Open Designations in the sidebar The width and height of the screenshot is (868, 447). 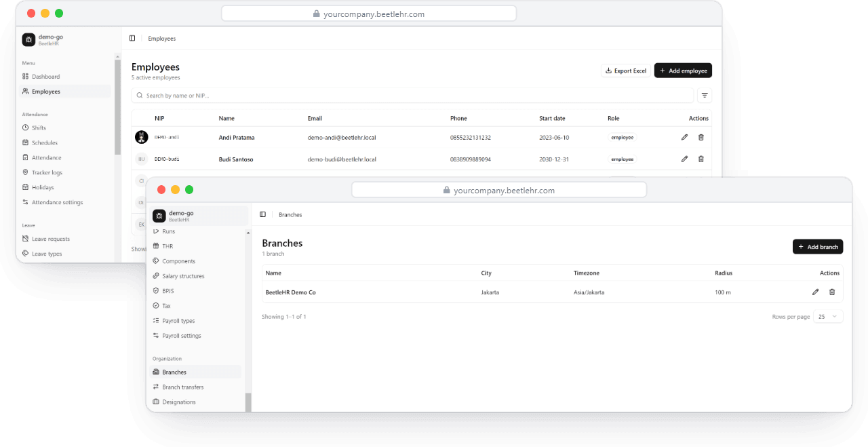(196, 402)
